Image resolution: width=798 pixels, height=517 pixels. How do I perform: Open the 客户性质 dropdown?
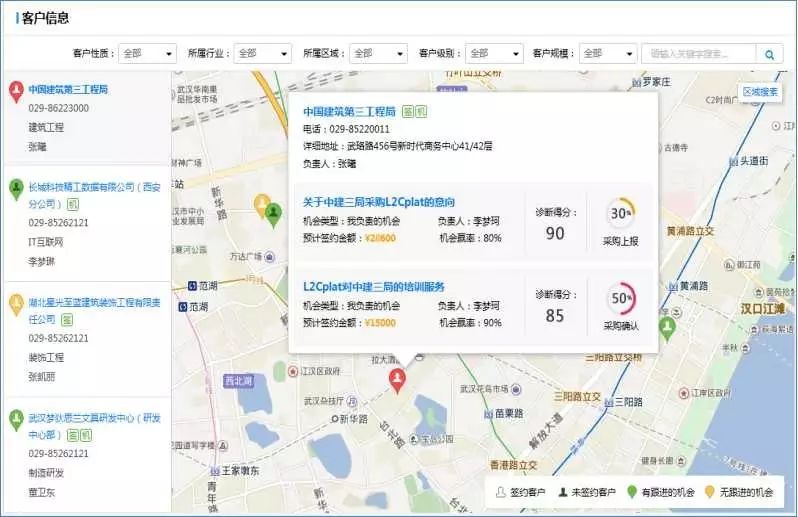147,53
